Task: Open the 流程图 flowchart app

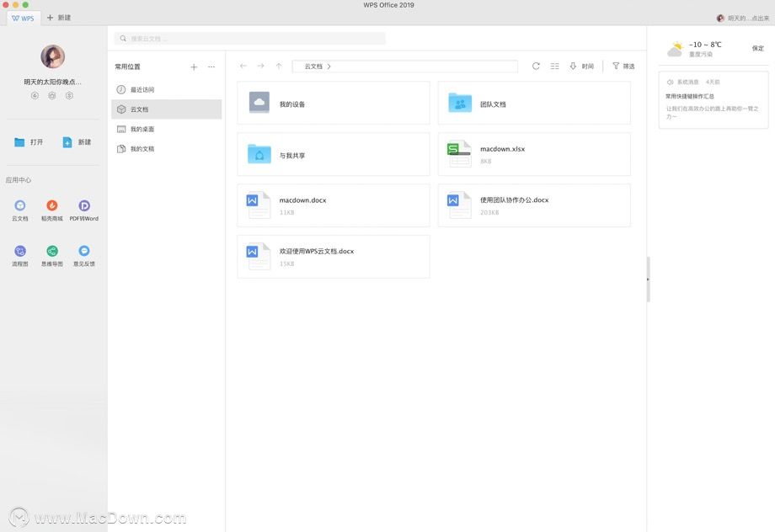Action: [19, 255]
